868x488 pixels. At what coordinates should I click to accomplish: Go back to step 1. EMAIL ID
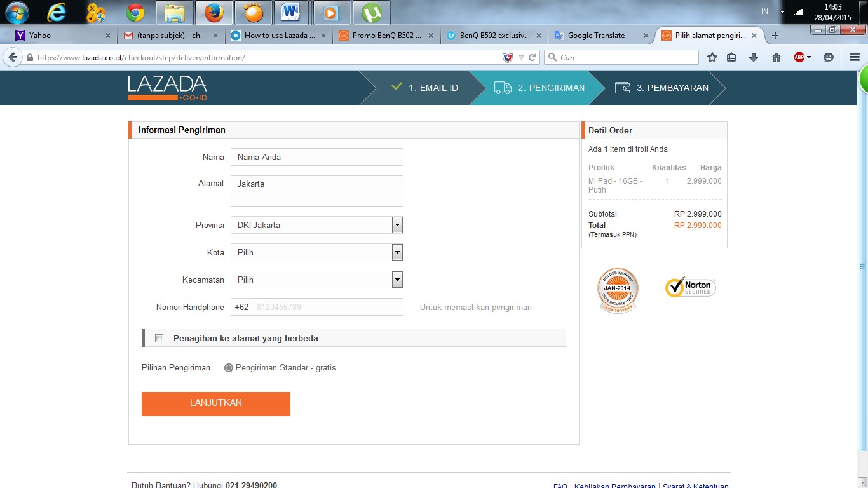(424, 88)
